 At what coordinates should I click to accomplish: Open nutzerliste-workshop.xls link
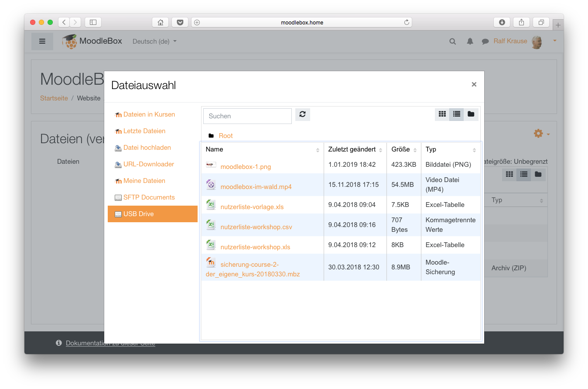point(255,247)
